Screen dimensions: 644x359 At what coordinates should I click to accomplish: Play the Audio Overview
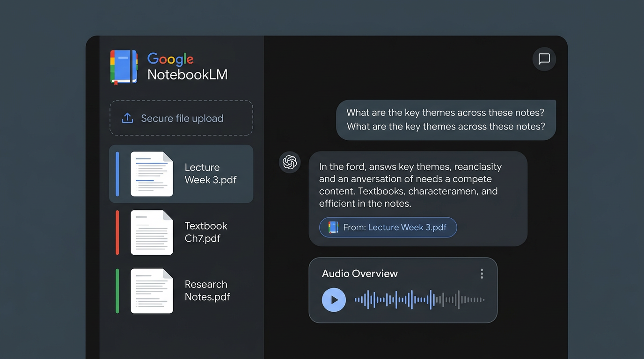(334, 300)
